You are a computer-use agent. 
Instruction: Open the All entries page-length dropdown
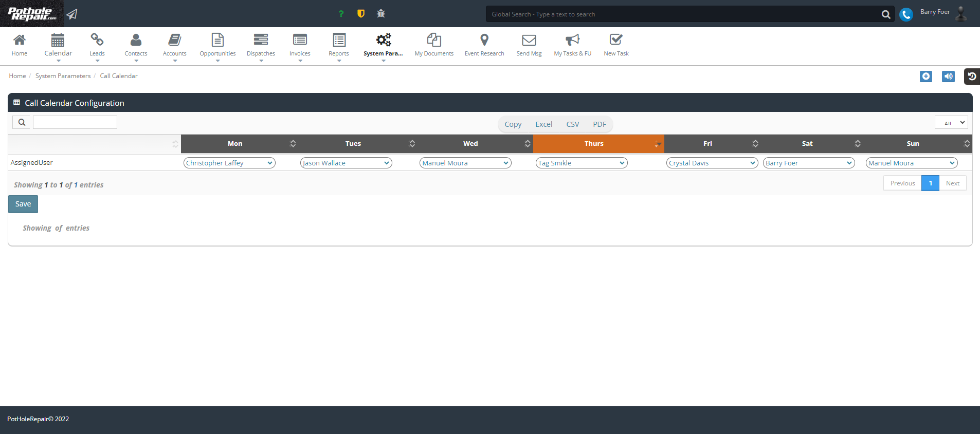951,122
